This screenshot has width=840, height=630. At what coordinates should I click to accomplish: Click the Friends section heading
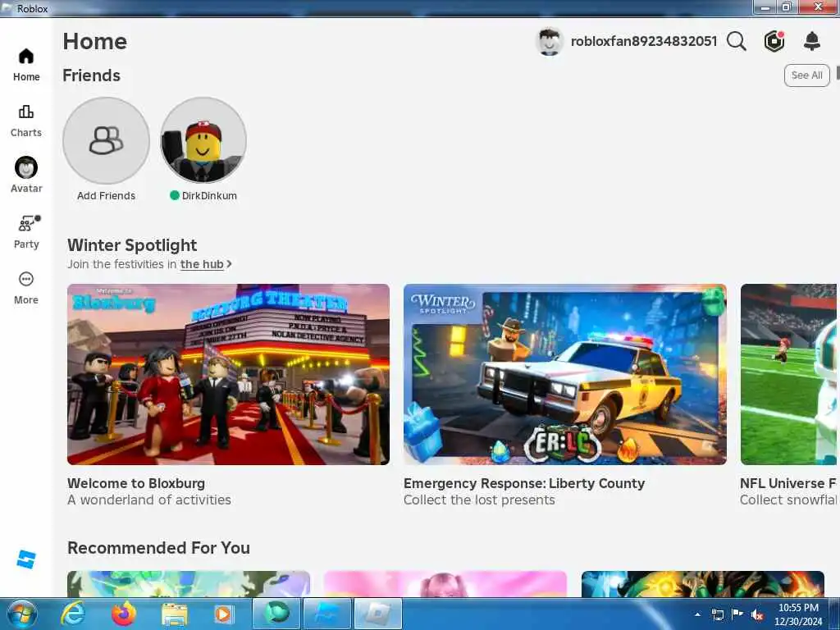(x=91, y=75)
